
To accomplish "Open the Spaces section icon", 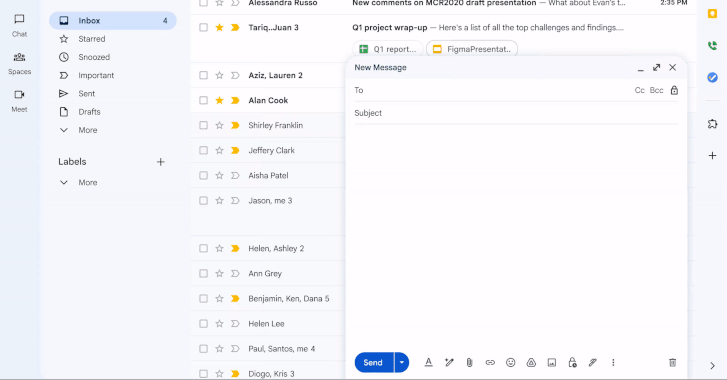I will pyautogui.click(x=19, y=57).
